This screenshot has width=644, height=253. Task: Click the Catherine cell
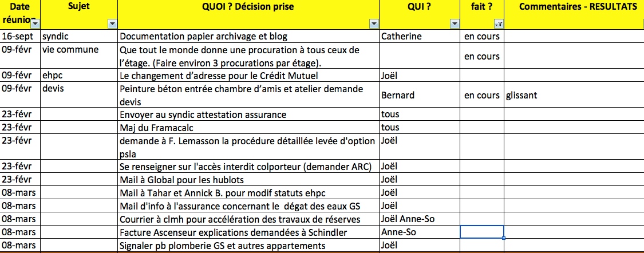420,37
